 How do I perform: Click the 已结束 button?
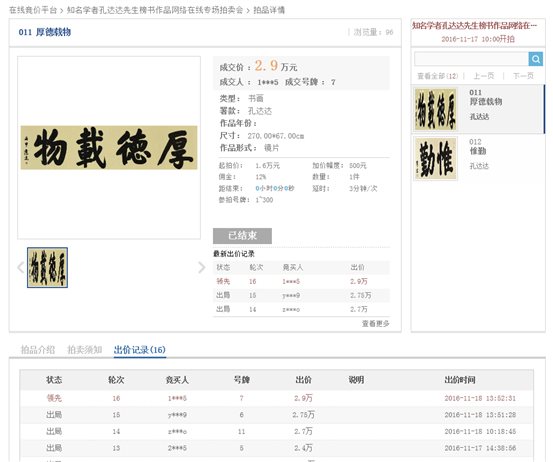pyautogui.click(x=242, y=236)
